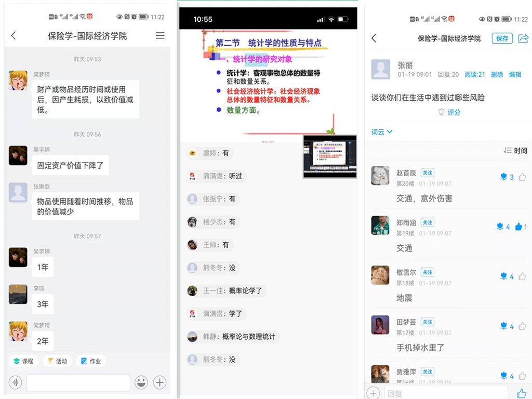The width and height of the screenshot is (532, 399).
Task: Go back using the arrow left of 保存
Action: point(374,38)
